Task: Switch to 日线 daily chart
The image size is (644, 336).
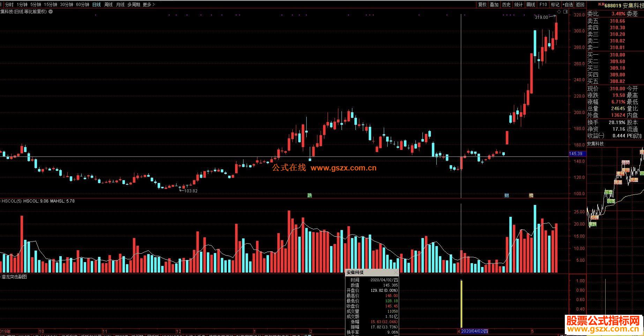Action: point(96,5)
